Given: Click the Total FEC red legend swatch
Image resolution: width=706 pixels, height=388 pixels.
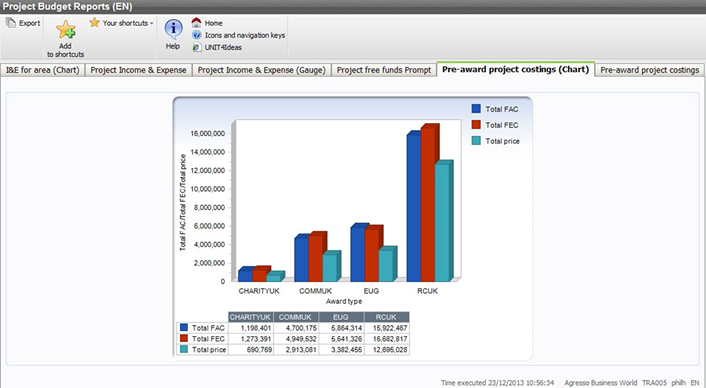Looking at the screenshot, I should (476, 125).
